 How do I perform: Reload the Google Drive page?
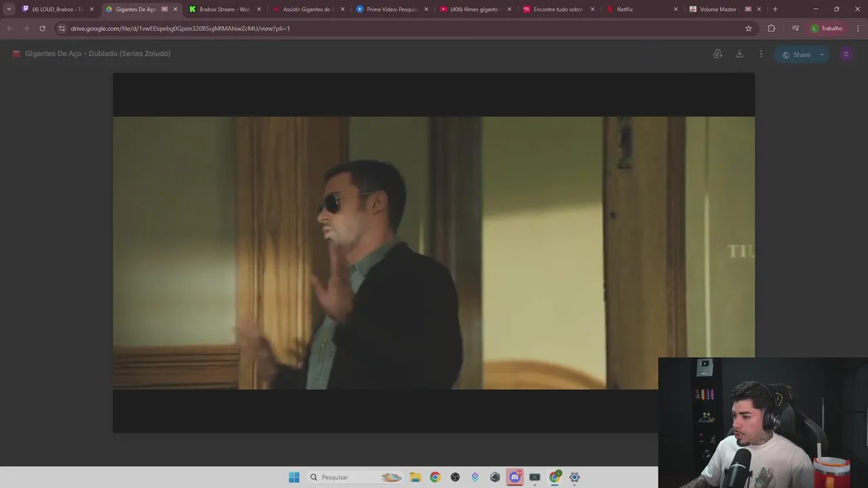(x=42, y=28)
